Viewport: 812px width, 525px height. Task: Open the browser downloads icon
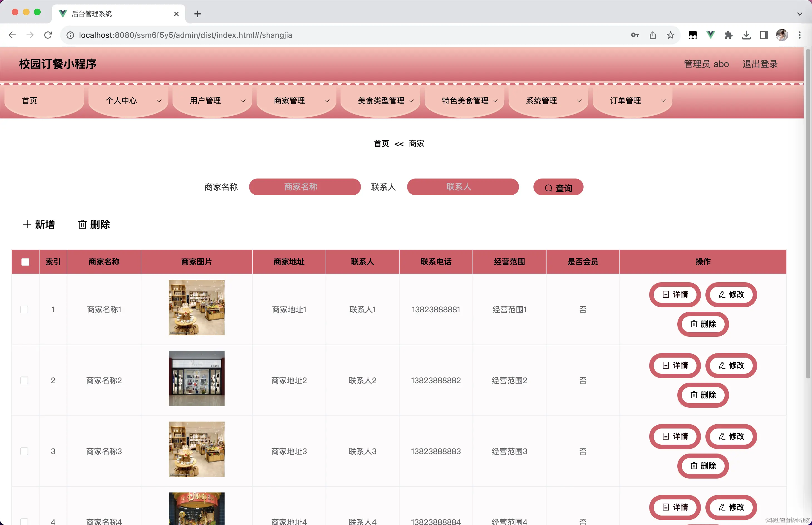pos(746,35)
